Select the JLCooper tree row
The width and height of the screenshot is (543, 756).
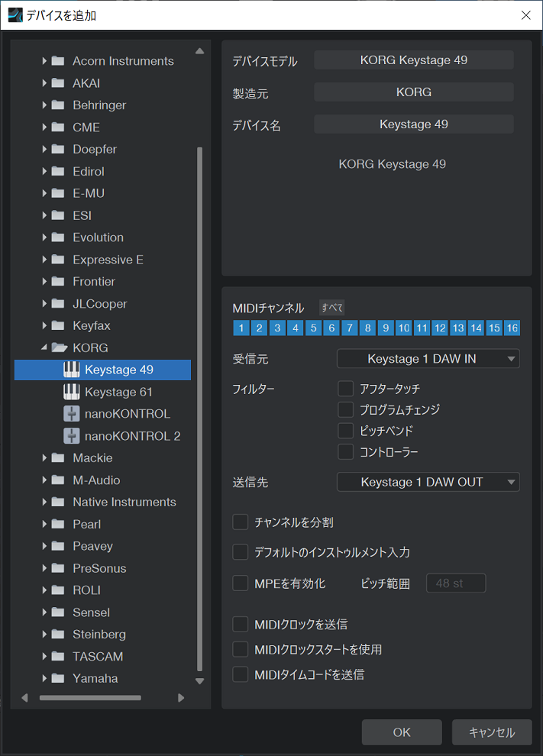(102, 304)
